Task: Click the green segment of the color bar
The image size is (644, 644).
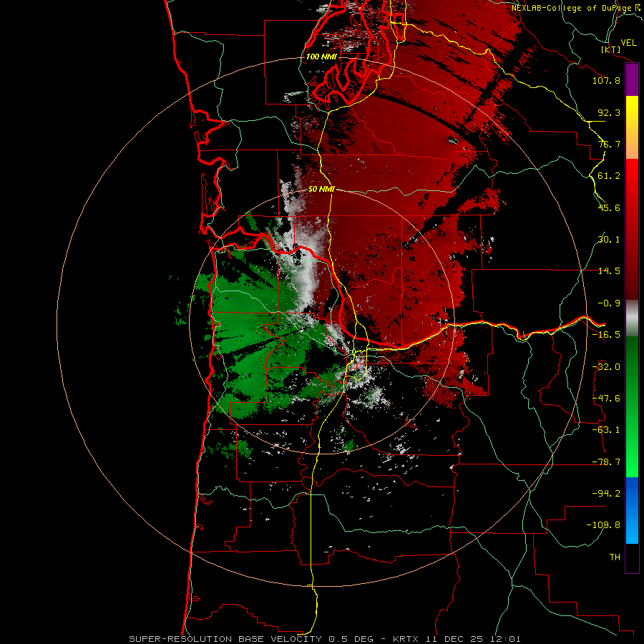Action: coord(632,406)
